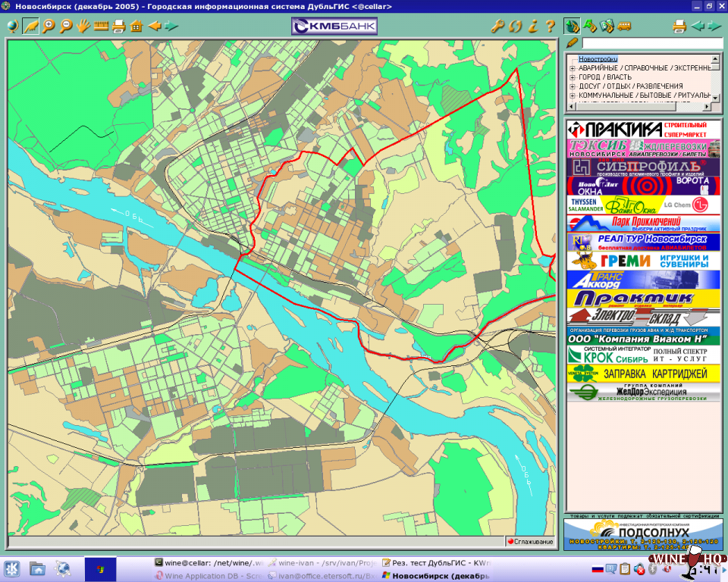Viewport: 728px width, 582px height.
Task: Open settings with the wrench icon
Action: pos(497,27)
